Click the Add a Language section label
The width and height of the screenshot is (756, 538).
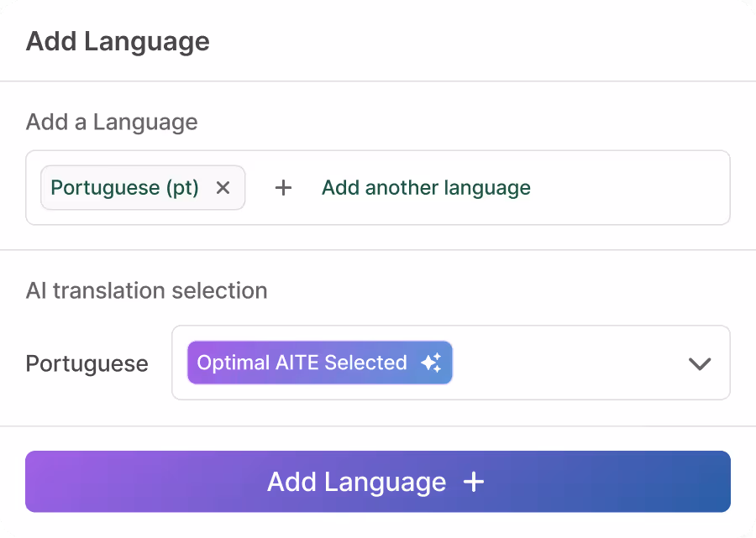pos(112,122)
